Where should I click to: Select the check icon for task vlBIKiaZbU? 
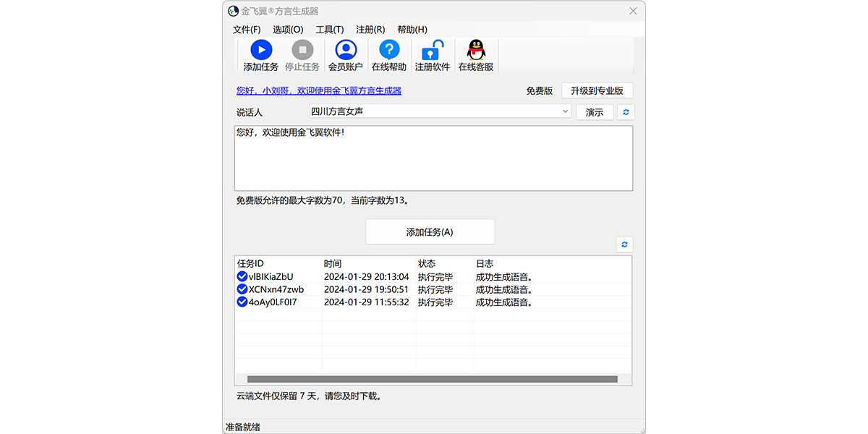[x=242, y=276]
